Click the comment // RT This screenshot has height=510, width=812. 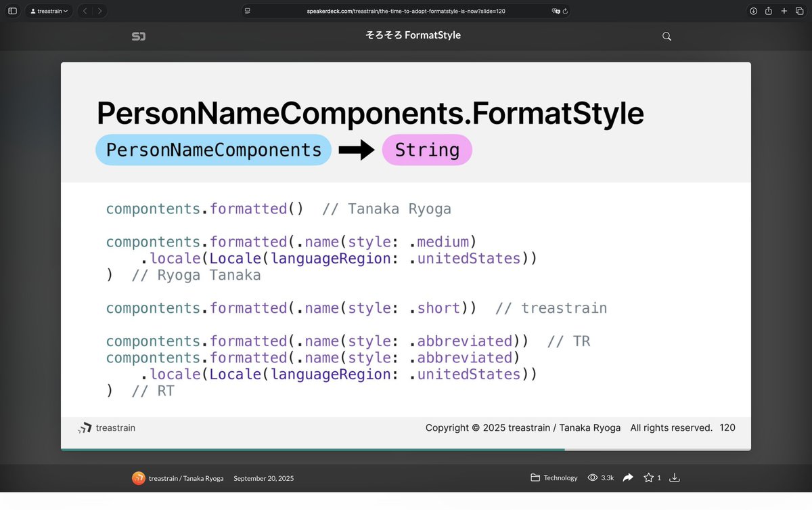point(153,391)
